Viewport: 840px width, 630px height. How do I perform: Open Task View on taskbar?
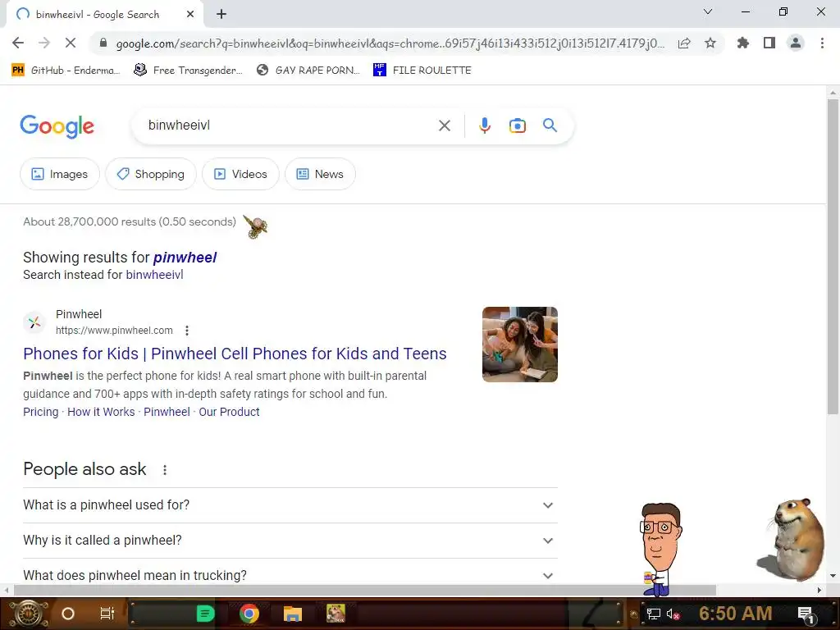click(107, 614)
